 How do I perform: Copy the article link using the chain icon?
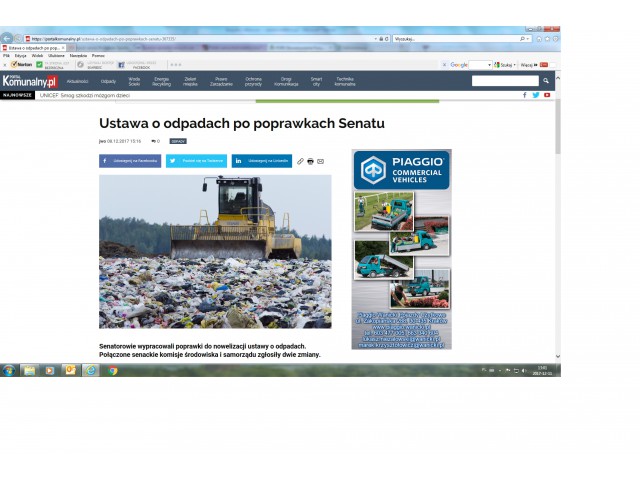(300, 161)
